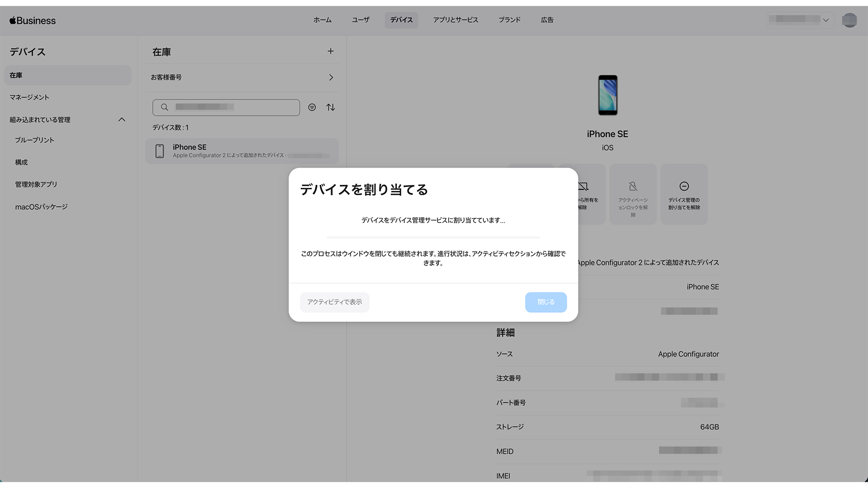The image size is (868, 488).
Task: Open the organization dropdown in top bar
Action: [x=800, y=20]
